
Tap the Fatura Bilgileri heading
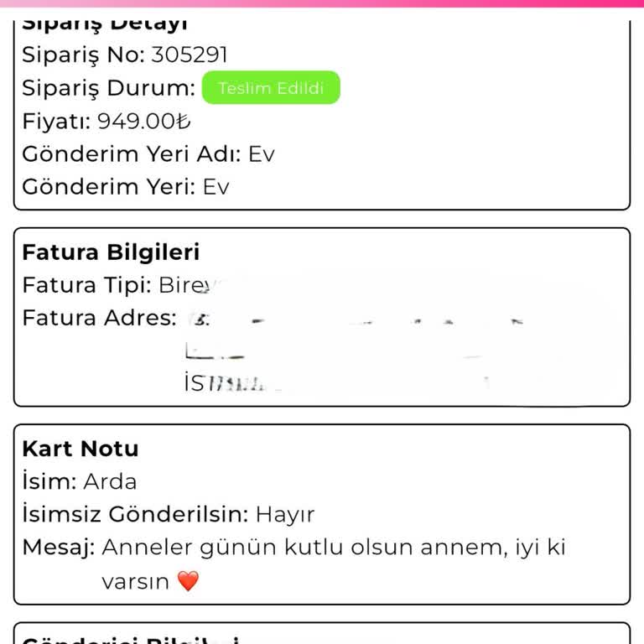pyautogui.click(x=111, y=252)
